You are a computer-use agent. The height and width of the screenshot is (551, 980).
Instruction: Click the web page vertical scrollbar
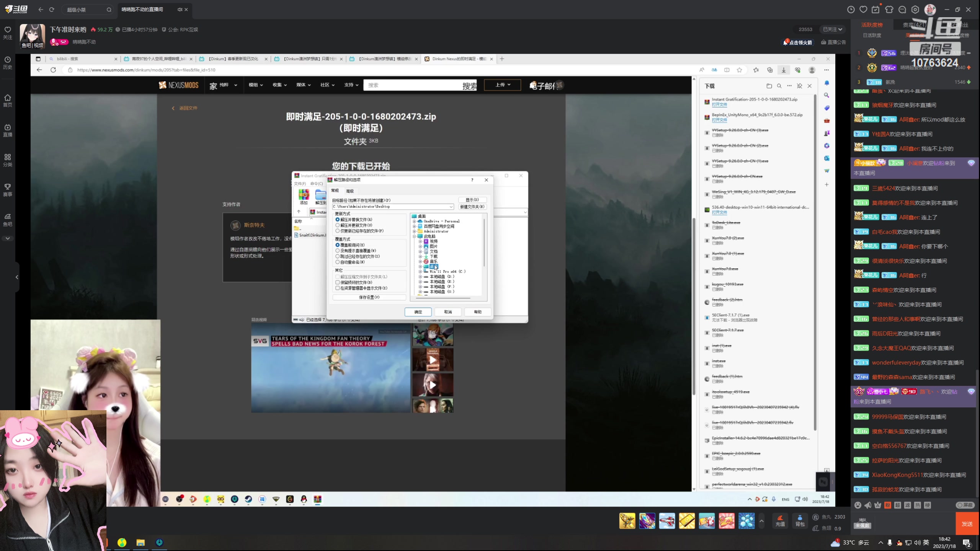click(x=694, y=306)
